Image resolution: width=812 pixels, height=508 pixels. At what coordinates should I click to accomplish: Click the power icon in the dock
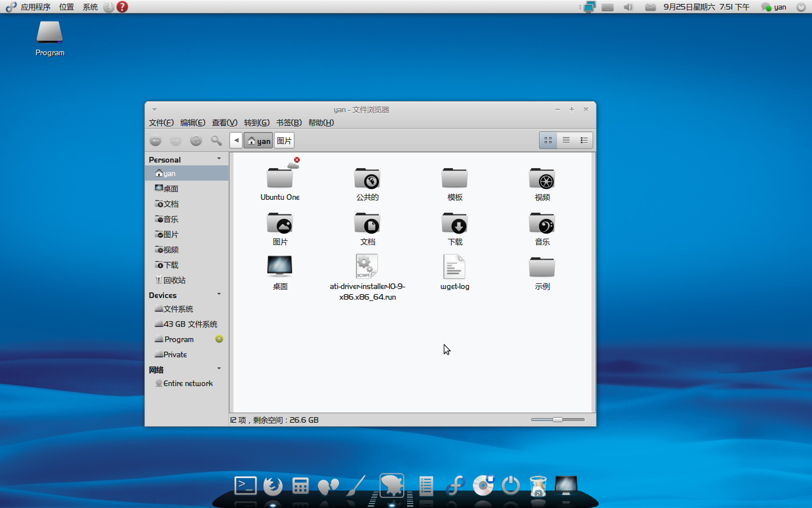[x=511, y=485]
